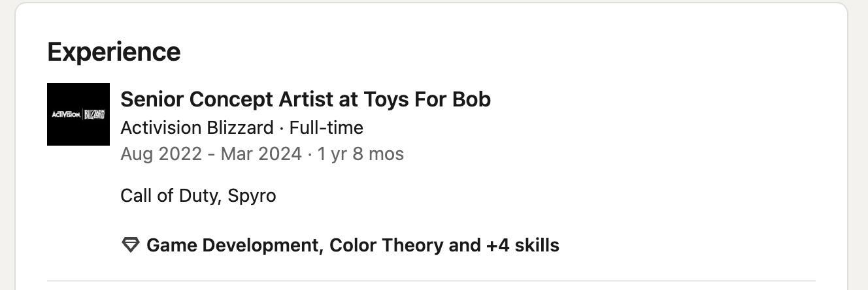Click the Blizzard emblem inside the logo
868x290 pixels.
point(95,115)
